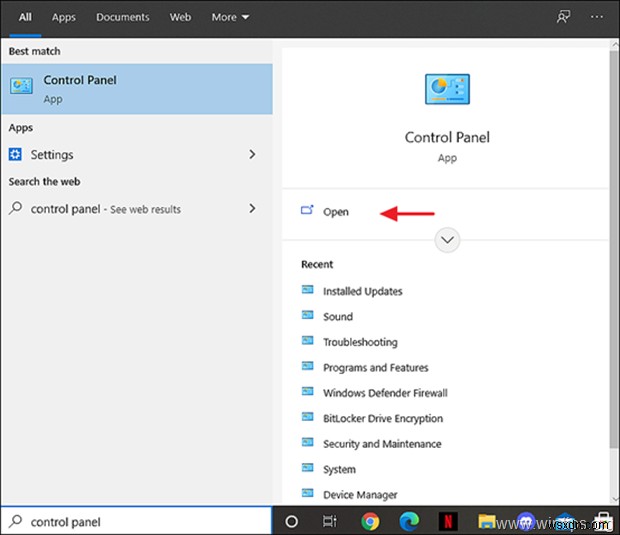Open recent item Programs and Features
620x535 pixels.
(376, 368)
